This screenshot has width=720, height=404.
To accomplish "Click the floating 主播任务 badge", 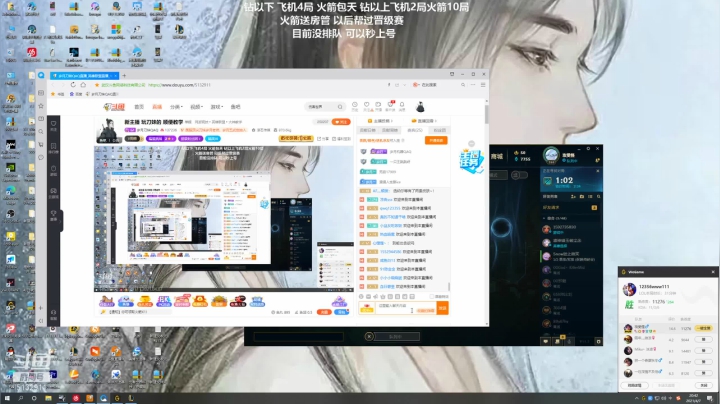I will tap(472, 161).
